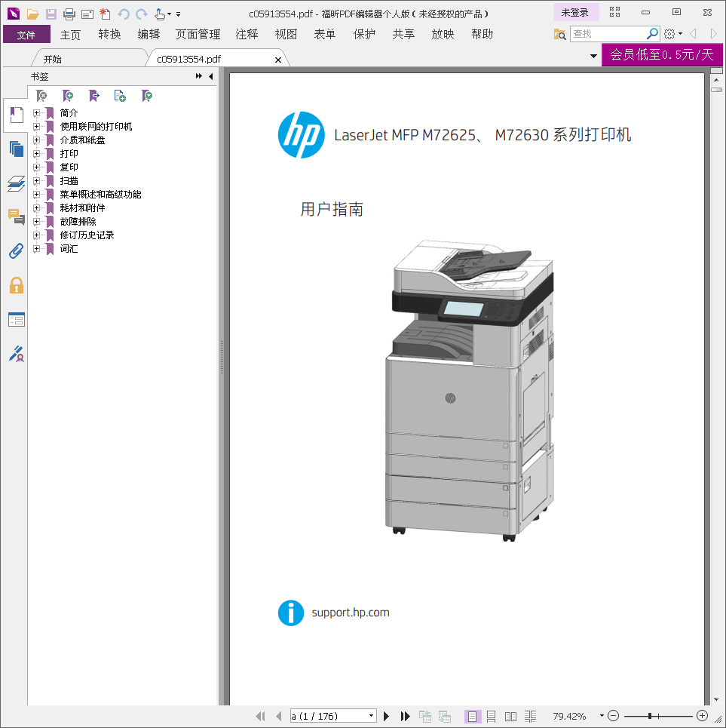Select the 词汇 bookmark
726x728 pixels.
[69, 249]
